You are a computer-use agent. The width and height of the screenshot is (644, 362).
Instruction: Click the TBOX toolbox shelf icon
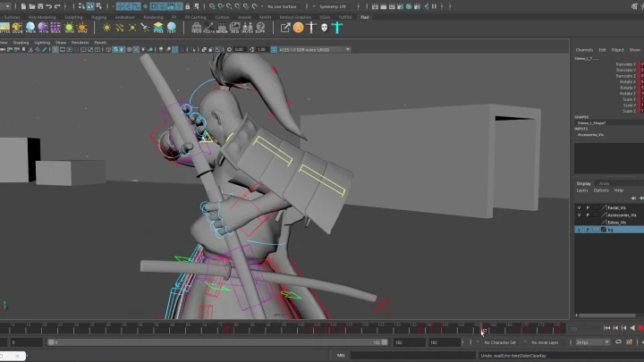(196, 28)
